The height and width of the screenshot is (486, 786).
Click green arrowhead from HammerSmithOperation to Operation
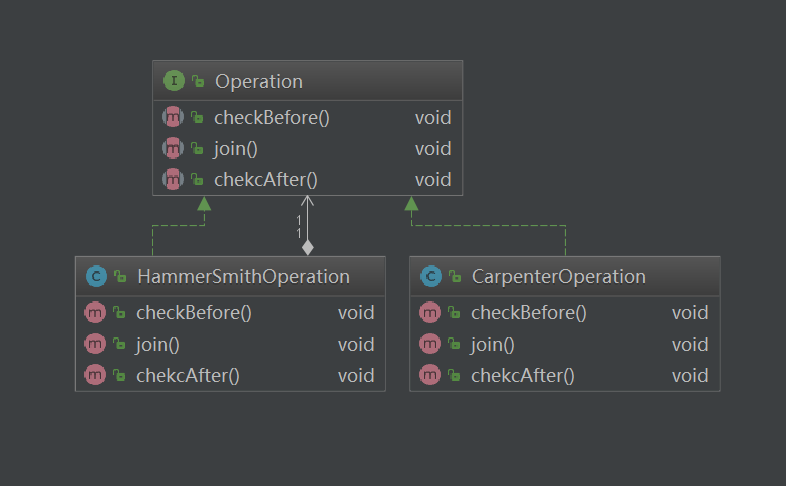(x=204, y=203)
